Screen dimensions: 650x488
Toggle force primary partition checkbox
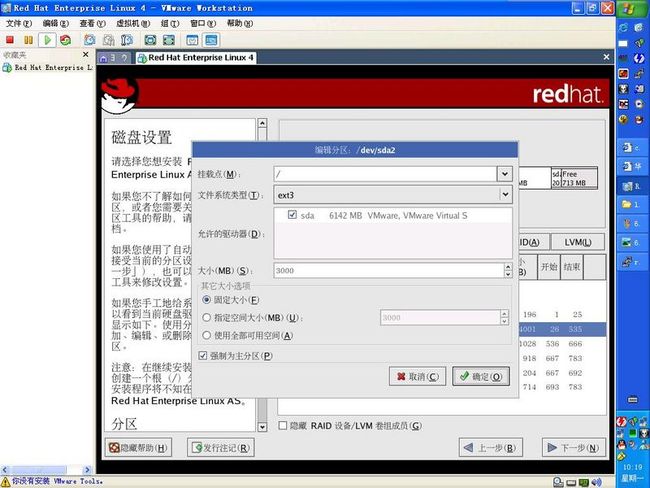(203, 356)
